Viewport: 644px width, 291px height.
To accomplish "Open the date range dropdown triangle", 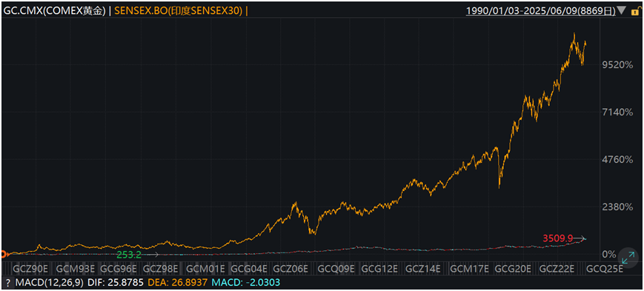I will (622, 10).
